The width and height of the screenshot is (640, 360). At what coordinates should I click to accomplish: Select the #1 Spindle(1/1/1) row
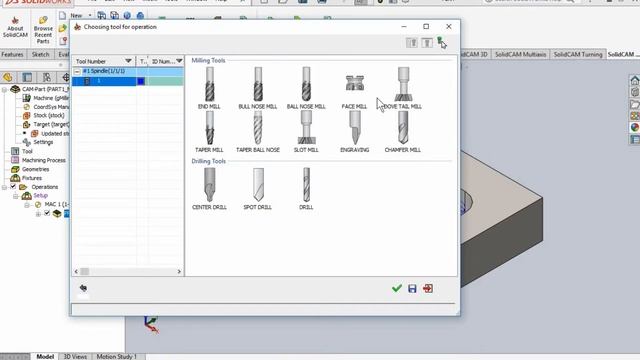tap(128, 71)
